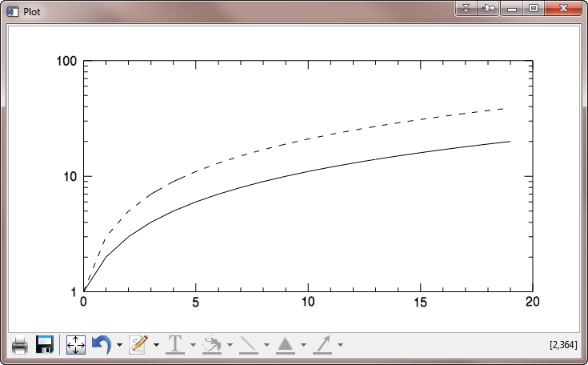
Task: Expand the dropdown after the arrow tool
Action: [340, 346]
